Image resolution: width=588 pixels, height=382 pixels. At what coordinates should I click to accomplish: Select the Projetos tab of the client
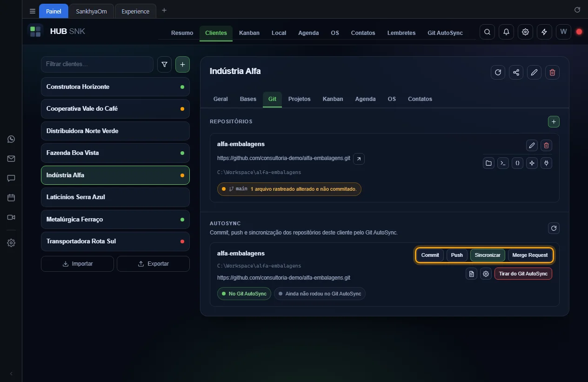tap(299, 99)
